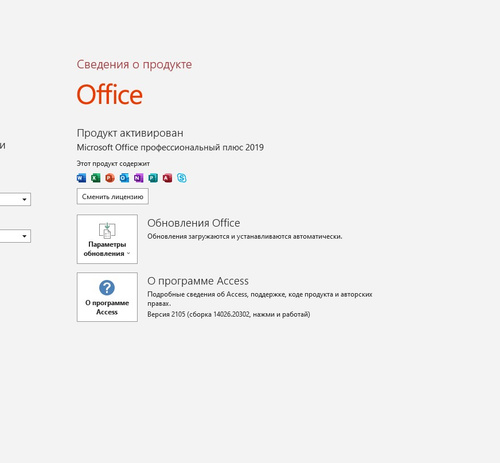The width and height of the screenshot is (500, 463).
Task: Open the Параметры обновления dropdown button
Action: pyautogui.click(x=107, y=239)
